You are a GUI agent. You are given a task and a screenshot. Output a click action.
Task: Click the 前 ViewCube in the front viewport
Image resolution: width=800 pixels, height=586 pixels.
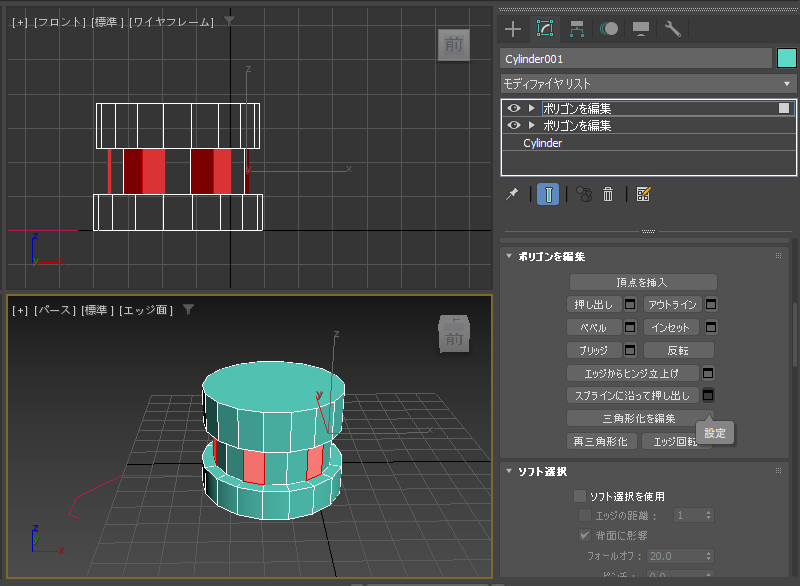coord(454,45)
